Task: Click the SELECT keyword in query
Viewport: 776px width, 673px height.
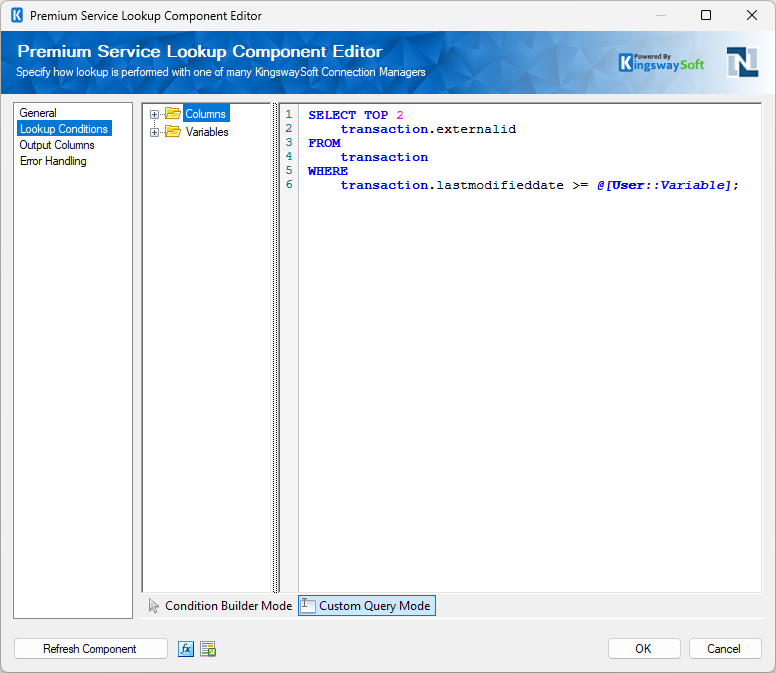Action: click(x=332, y=115)
